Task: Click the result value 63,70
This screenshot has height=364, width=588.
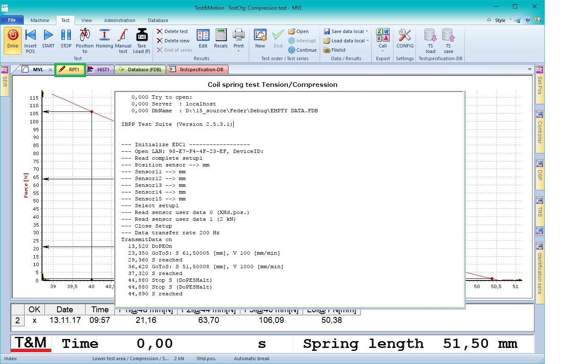Action: tap(209, 320)
